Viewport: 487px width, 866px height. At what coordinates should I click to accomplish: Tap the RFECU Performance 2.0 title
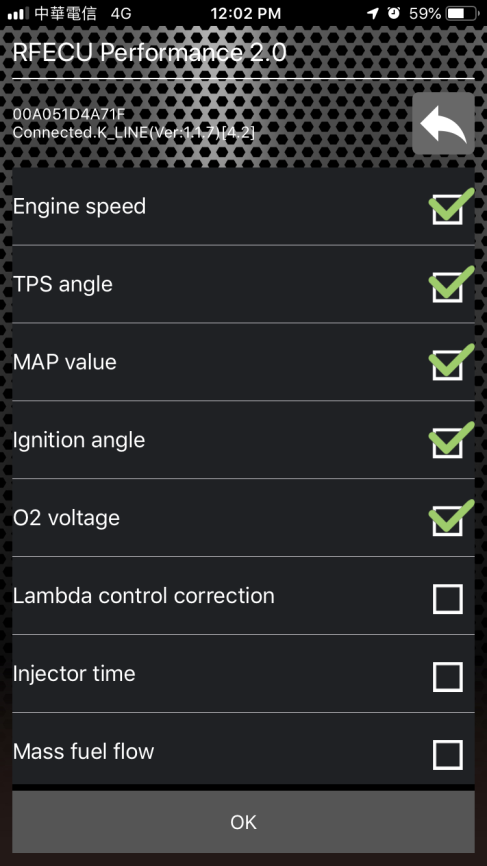pos(149,52)
